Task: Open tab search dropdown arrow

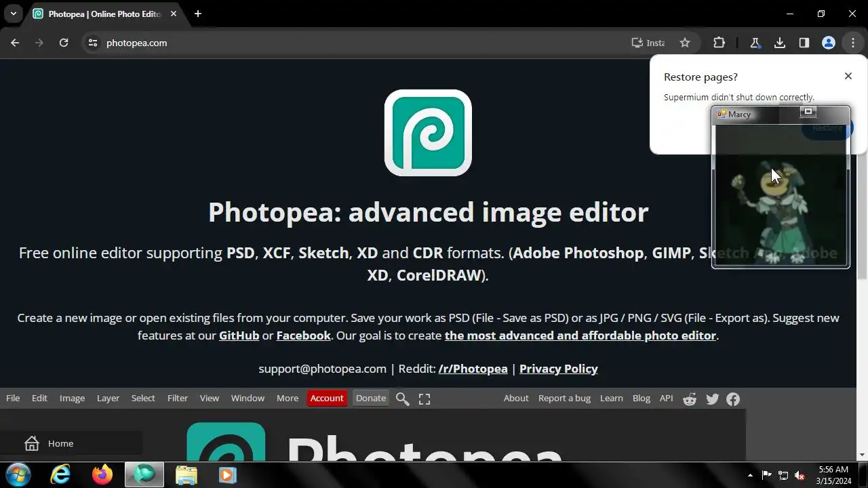Action: click(13, 14)
